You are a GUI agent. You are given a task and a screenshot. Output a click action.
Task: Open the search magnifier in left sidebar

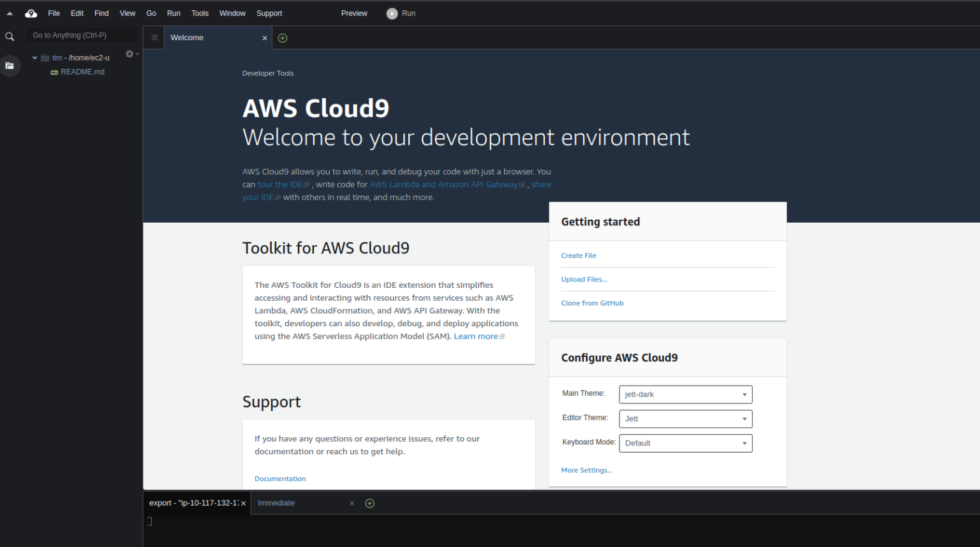tap(10, 36)
